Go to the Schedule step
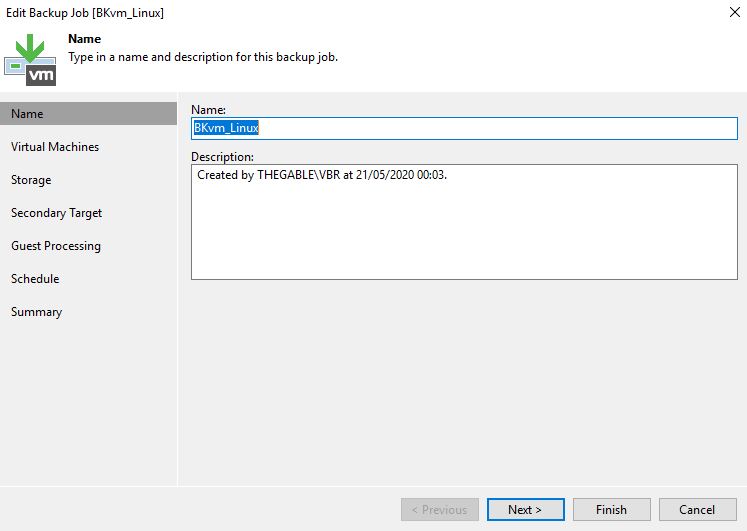 35,279
